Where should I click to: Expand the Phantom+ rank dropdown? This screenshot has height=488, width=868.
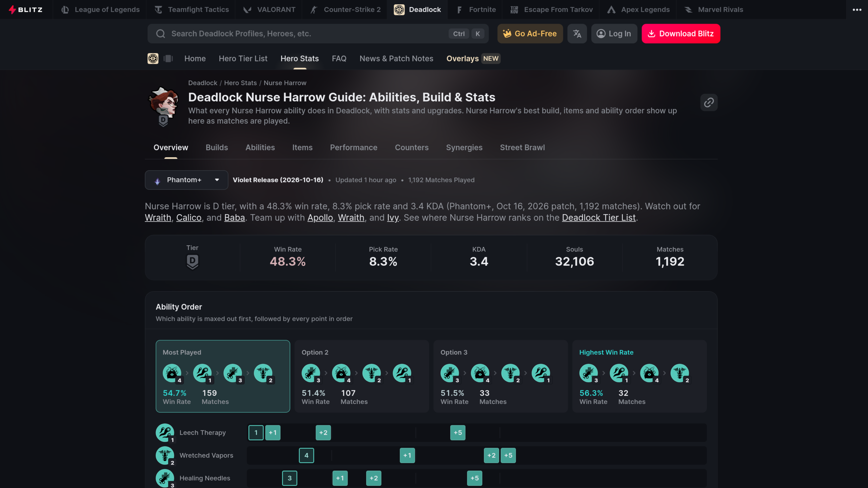tap(186, 180)
